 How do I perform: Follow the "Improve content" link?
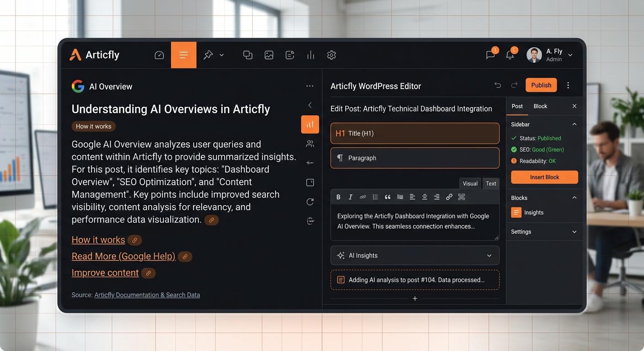coord(105,272)
